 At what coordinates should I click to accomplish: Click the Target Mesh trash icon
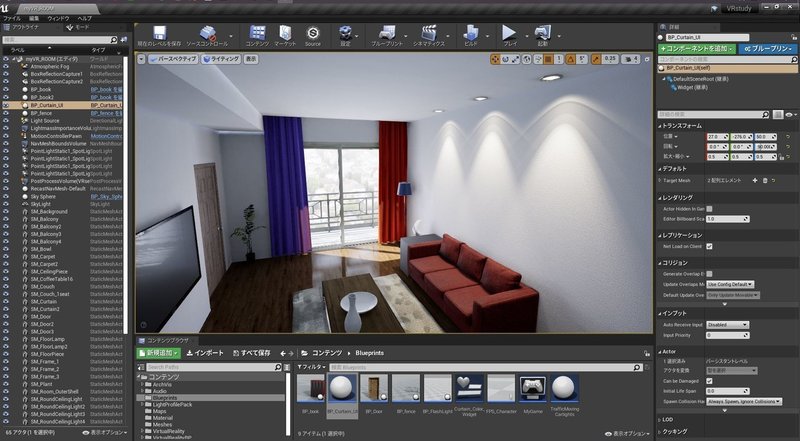pyautogui.click(x=765, y=181)
